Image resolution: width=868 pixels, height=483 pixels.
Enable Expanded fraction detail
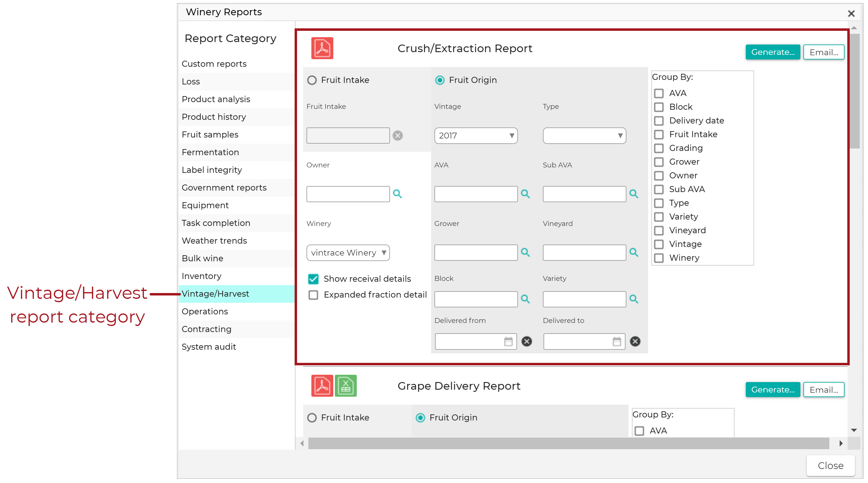(313, 295)
